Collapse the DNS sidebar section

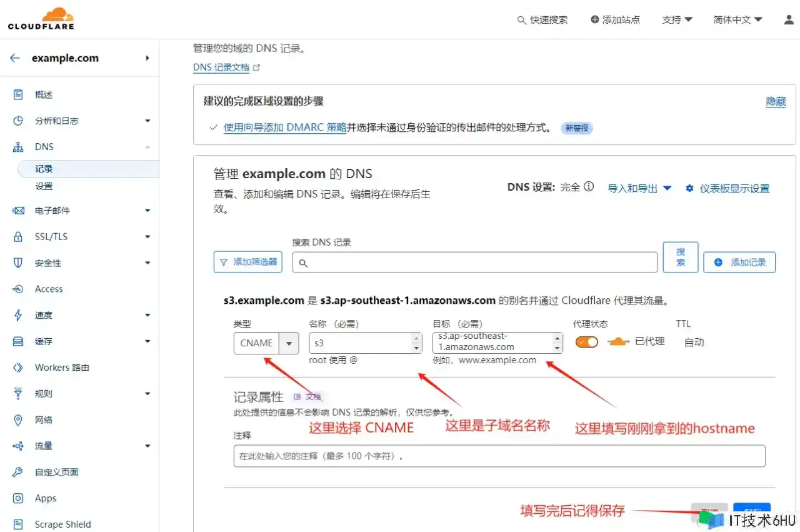(x=147, y=147)
